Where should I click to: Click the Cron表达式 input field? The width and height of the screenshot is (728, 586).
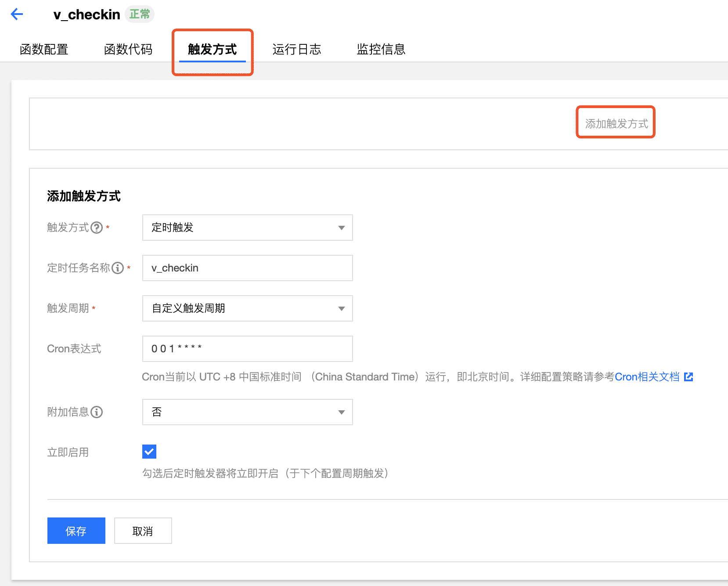tap(247, 349)
